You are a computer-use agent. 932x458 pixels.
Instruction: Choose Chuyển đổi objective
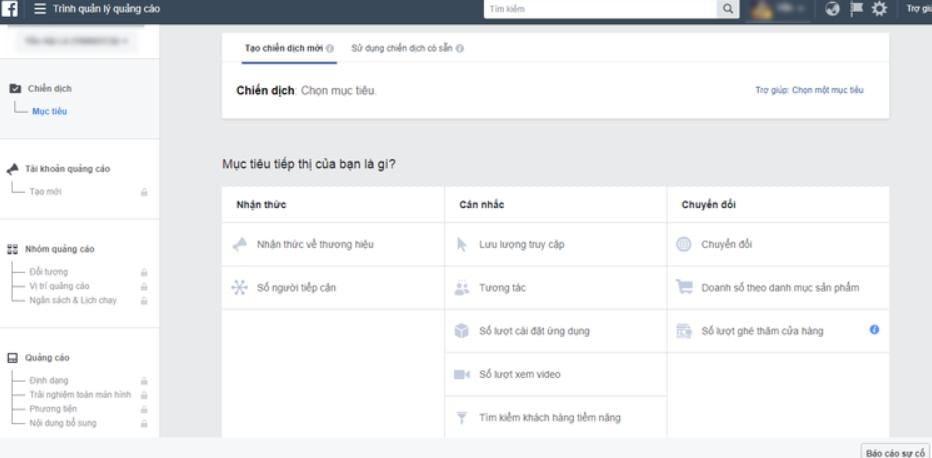pyautogui.click(x=778, y=244)
